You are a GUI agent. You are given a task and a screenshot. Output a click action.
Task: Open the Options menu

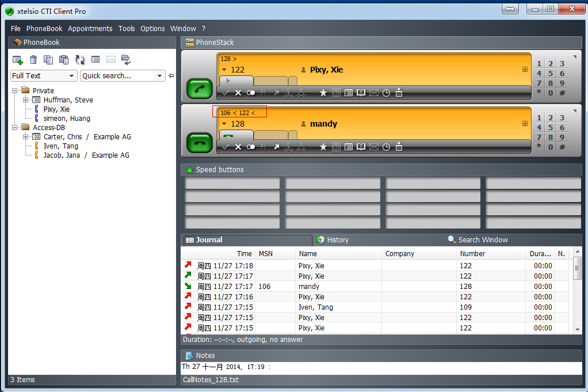pos(152,29)
